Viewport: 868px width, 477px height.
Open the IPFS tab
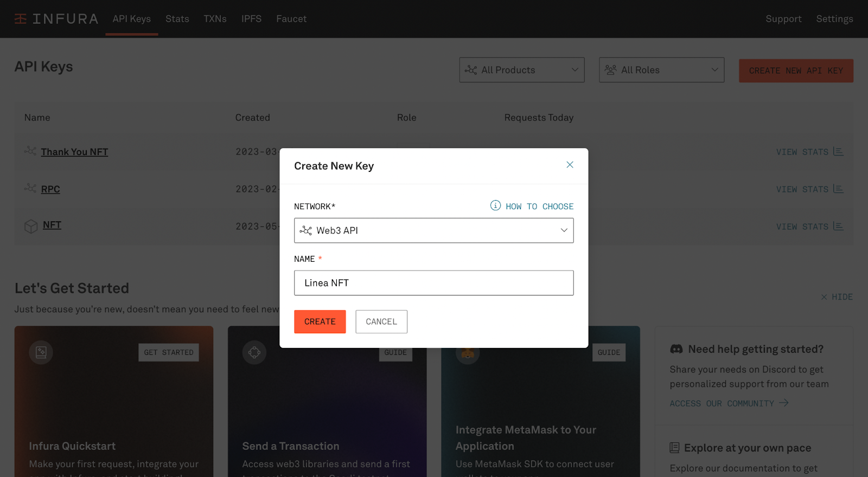[252, 19]
